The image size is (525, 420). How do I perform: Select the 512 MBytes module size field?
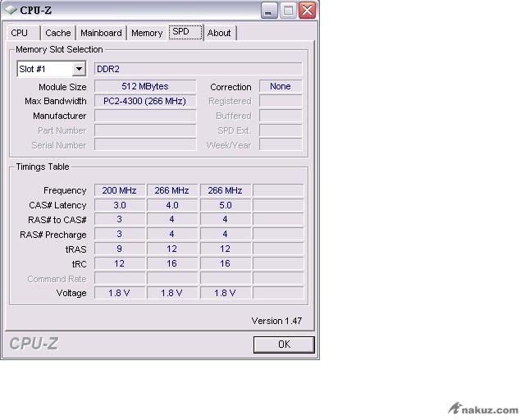[144, 86]
